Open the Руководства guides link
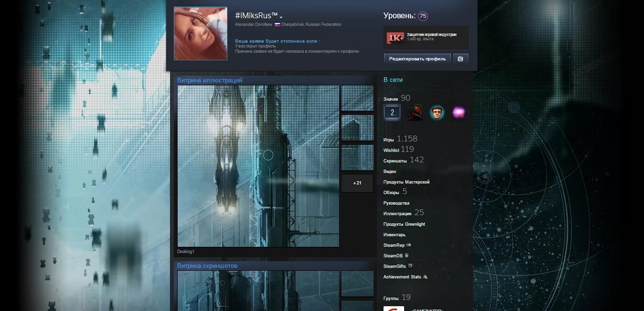 click(396, 203)
